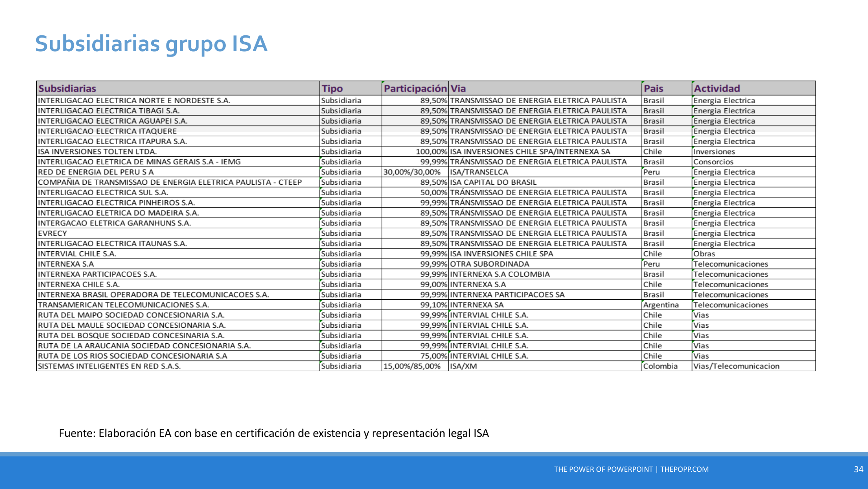Click country cell "Argentina"
868x489 pixels.
667,305
